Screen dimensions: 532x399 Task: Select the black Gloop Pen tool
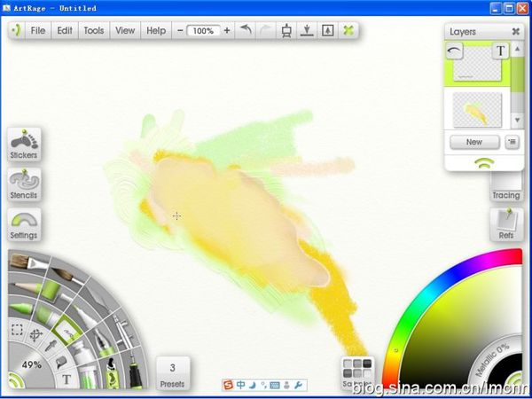pyautogui.click(x=135, y=372)
